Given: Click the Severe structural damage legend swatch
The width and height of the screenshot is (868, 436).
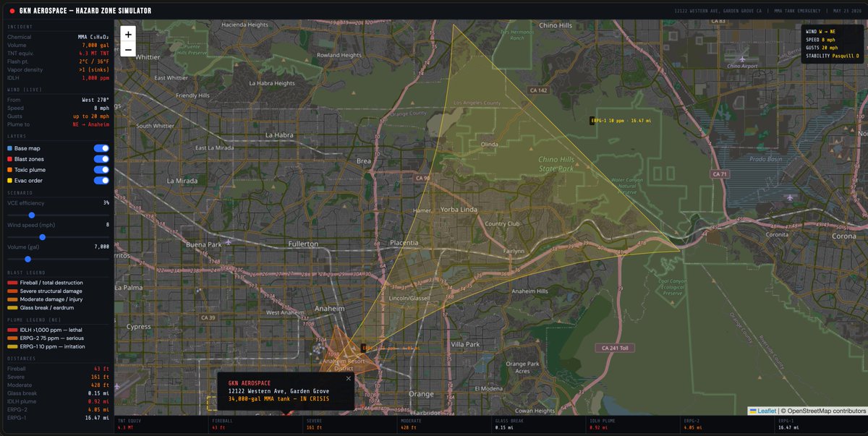Looking at the screenshot, I should 12,291.
